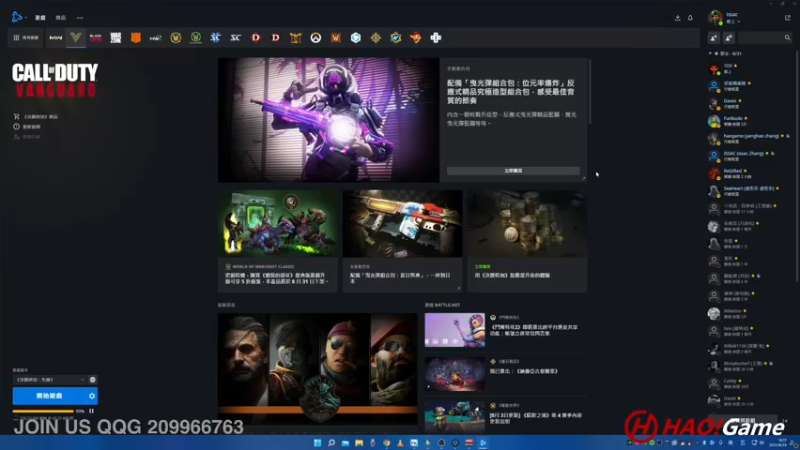The width and height of the screenshot is (800, 450).
Task: Open File Explorer folder in taskbar
Action: coord(359,443)
